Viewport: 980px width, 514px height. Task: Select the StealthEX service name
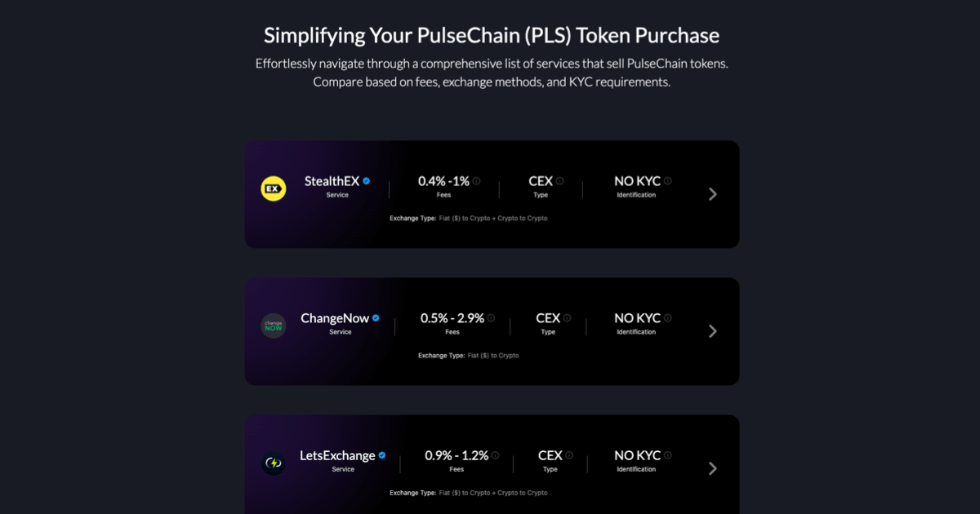point(333,181)
